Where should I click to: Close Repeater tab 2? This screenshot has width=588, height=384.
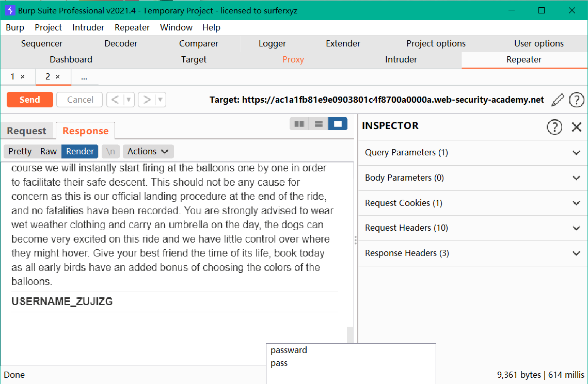tap(58, 77)
